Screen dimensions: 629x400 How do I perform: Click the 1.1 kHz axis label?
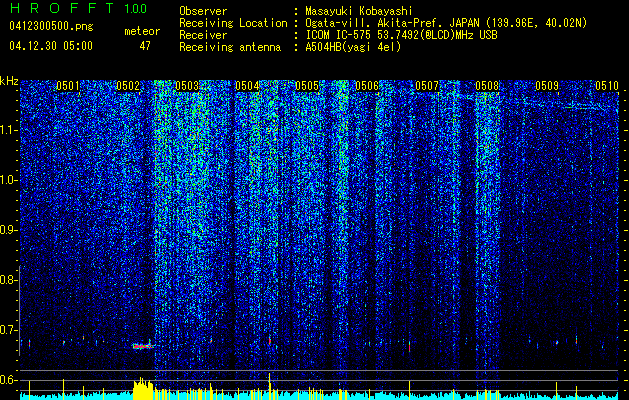8,130
